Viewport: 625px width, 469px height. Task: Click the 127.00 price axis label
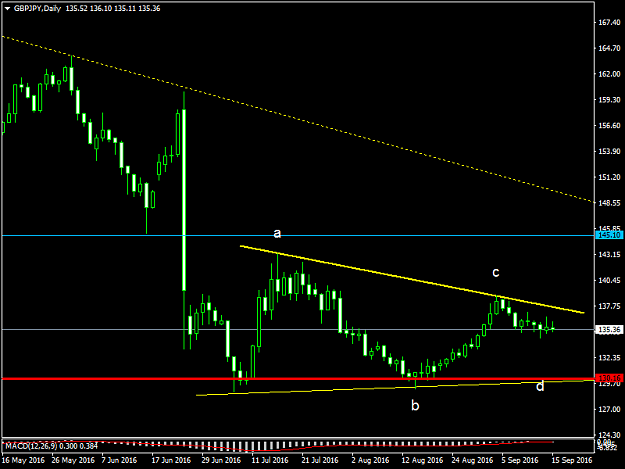click(610, 409)
